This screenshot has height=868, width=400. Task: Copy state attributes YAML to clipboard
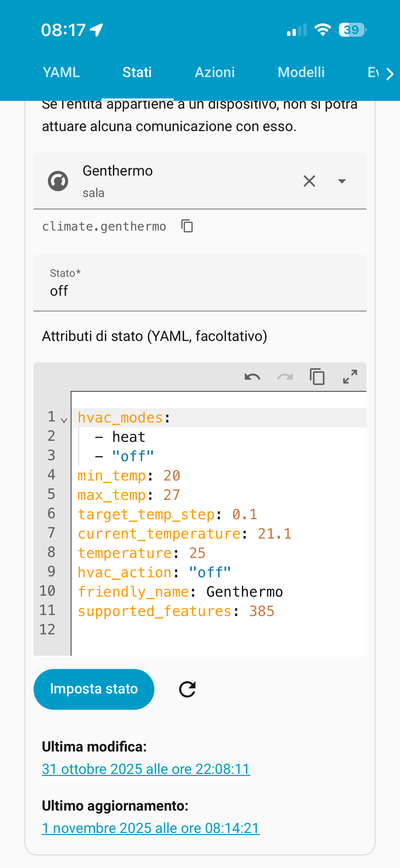coord(317,377)
